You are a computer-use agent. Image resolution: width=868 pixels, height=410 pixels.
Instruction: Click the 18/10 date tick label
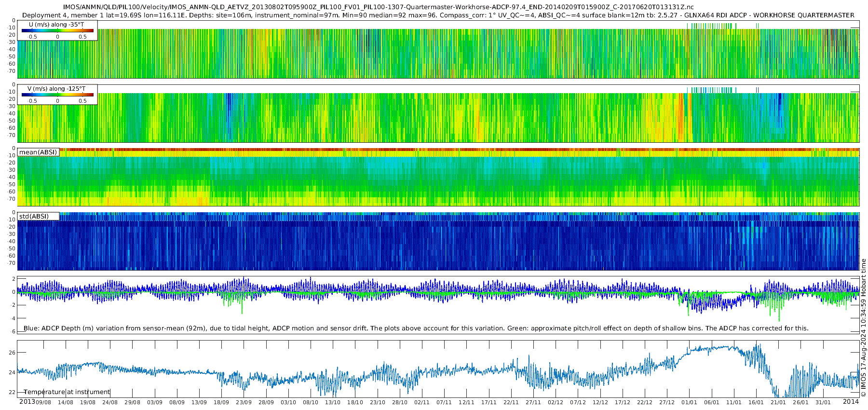click(355, 402)
